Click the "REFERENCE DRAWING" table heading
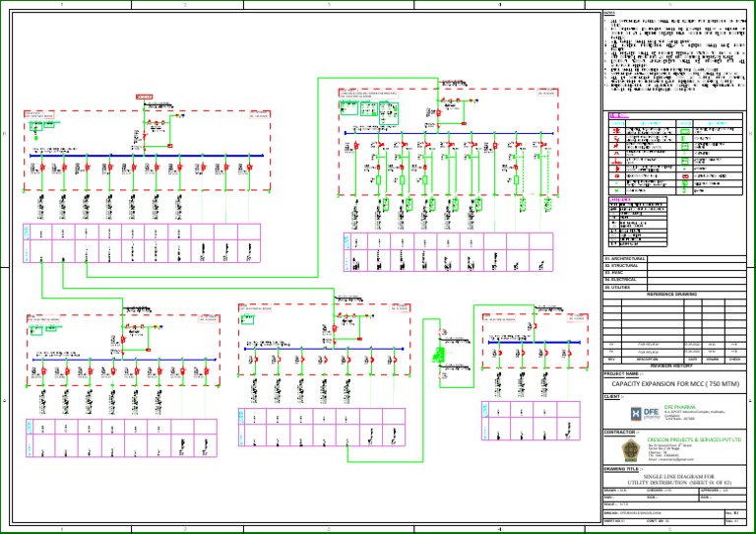Viewport: 756px width, 534px height. [x=671, y=295]
